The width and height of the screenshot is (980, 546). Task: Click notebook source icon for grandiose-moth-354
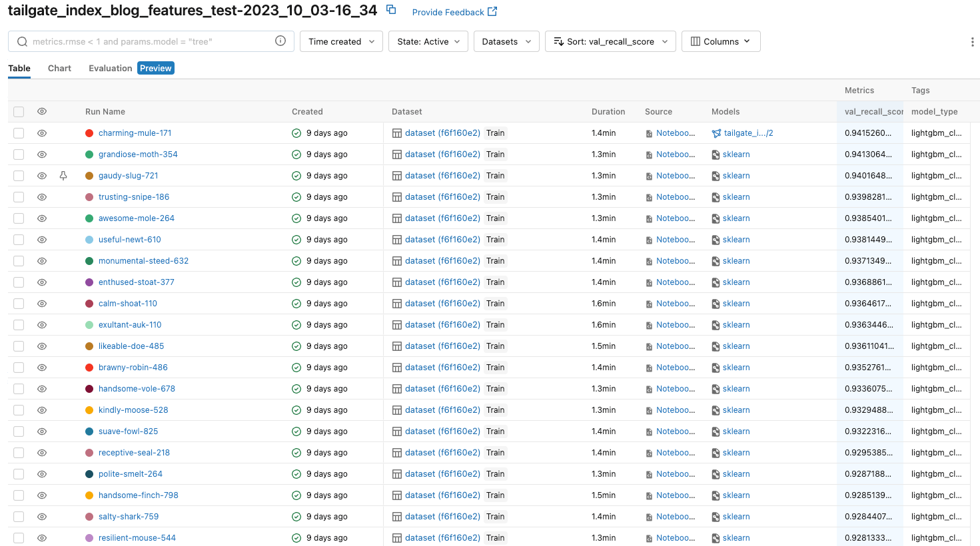coord(649,154)
